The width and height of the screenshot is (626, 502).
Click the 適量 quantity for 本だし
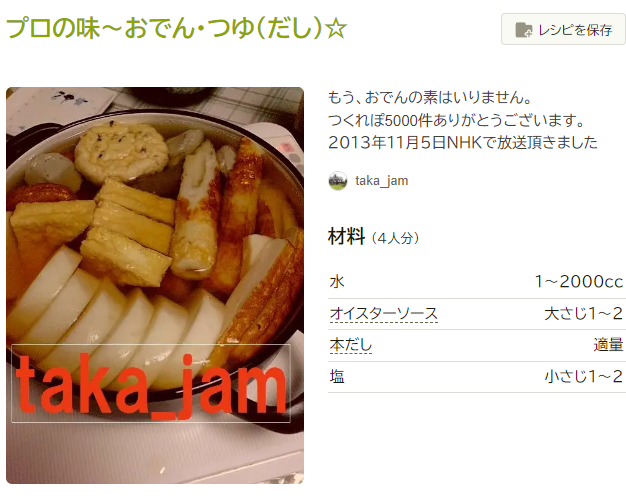pyautogui.click(x=608, y=345)
